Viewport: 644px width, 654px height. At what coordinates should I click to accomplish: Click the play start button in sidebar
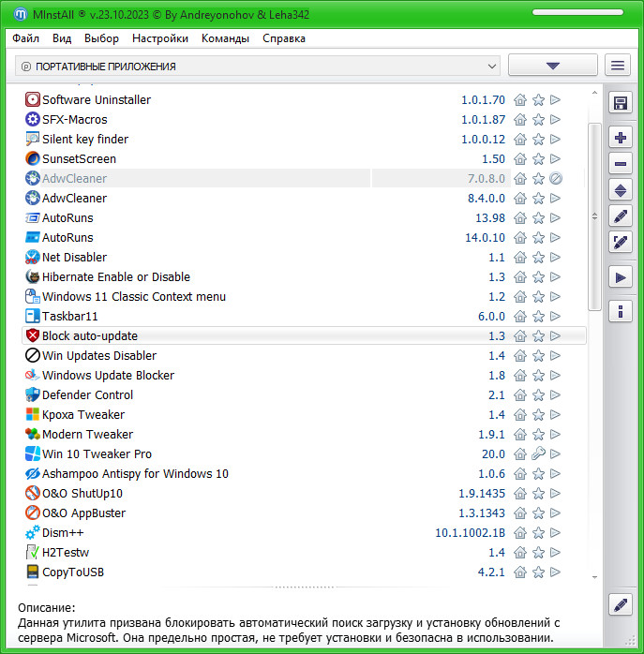coord(620,276)
